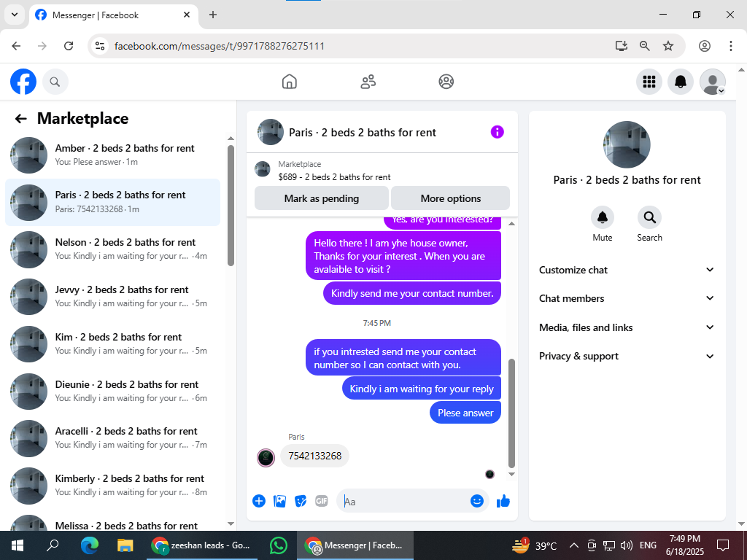Screen dimensions: 747x560
Task: Open the taskbar search magnifier
Action: click(x=53, y=545)
